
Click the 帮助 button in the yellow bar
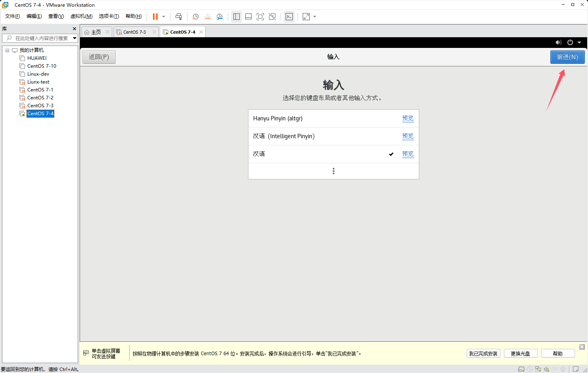pos(558,354)
